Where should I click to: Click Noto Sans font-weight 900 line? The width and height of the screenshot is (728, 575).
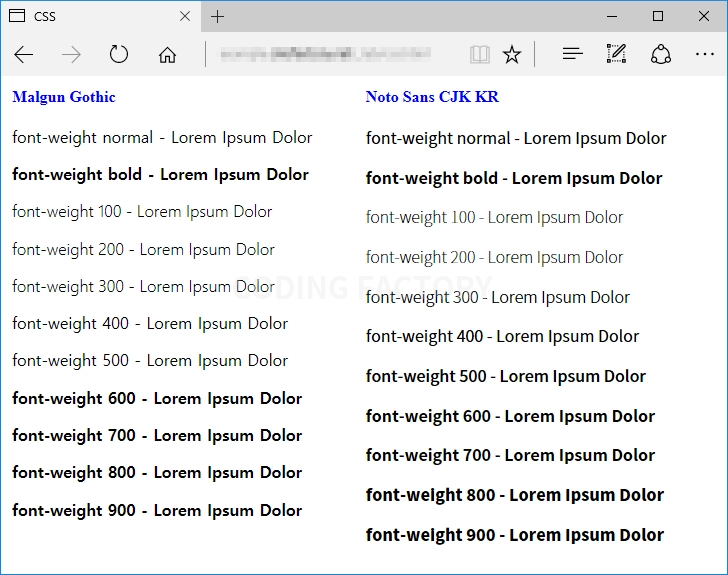(515, 536)
